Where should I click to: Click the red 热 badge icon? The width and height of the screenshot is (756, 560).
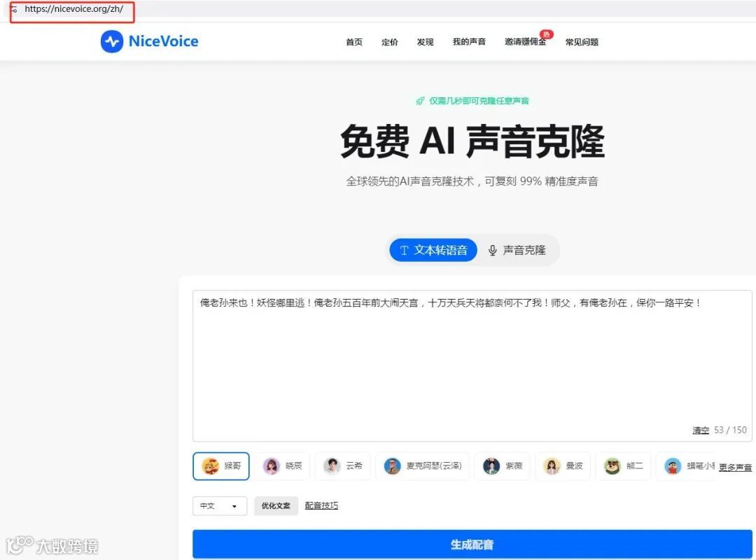546,34
